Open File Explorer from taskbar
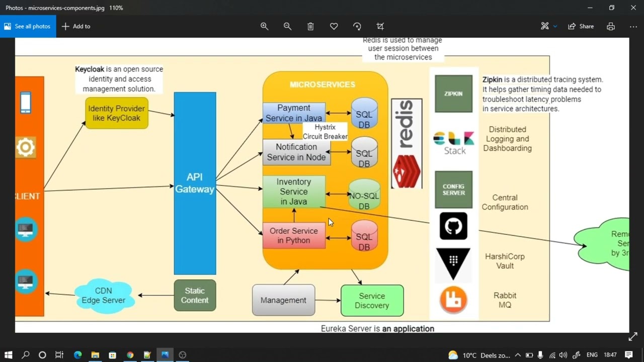The image size is (644, 362). click(x=95, y=355)
